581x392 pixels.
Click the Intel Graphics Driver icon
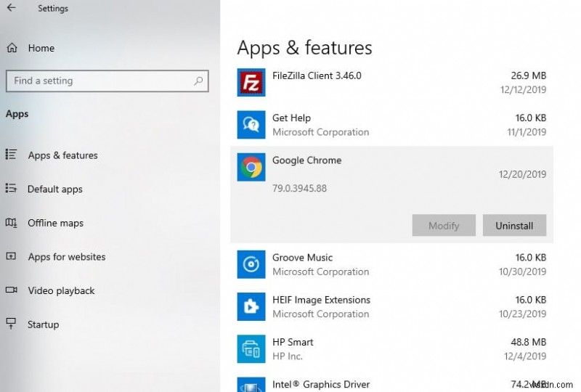pyautogui.click(x=251, y=385)
